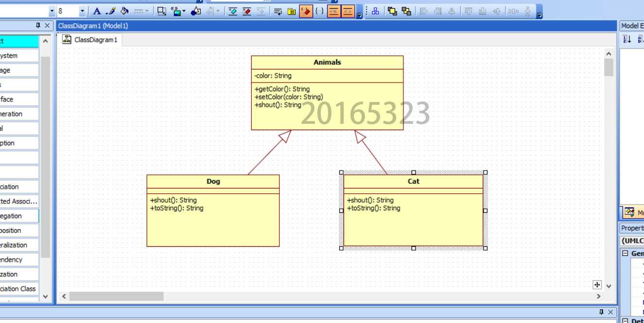Select the Directed Association tool in toolbox
644x323 pixels.
pos(19,202)
